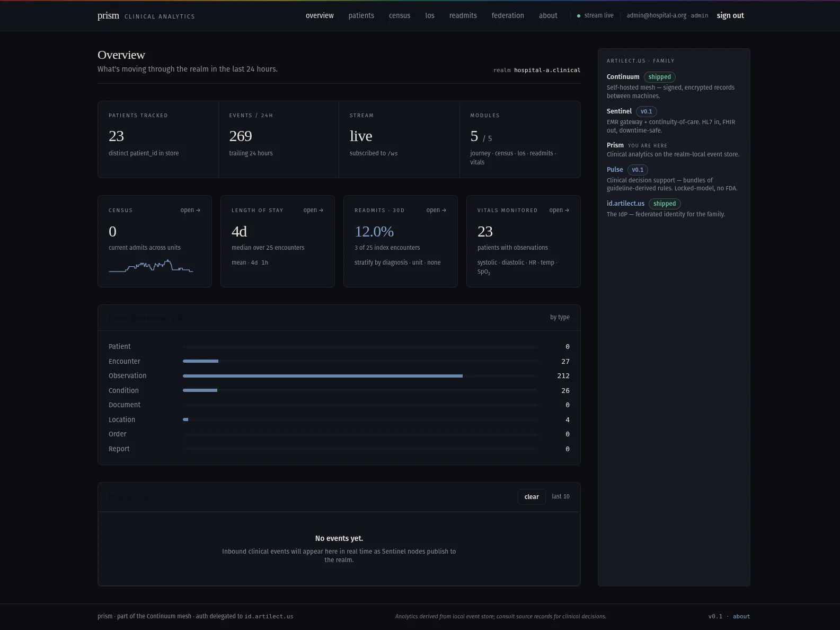Click the 3 of 25 index encounters text
840x630 pixels.
[x=387, y=248]
